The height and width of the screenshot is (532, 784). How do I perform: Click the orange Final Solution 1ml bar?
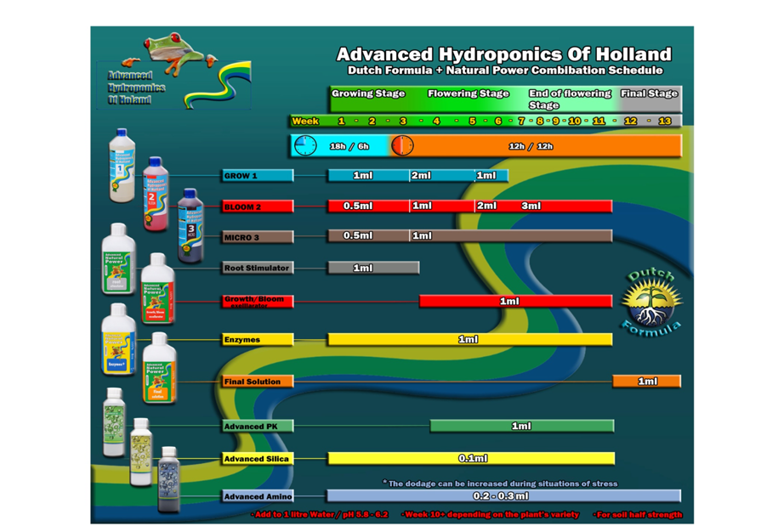[646, 381]
